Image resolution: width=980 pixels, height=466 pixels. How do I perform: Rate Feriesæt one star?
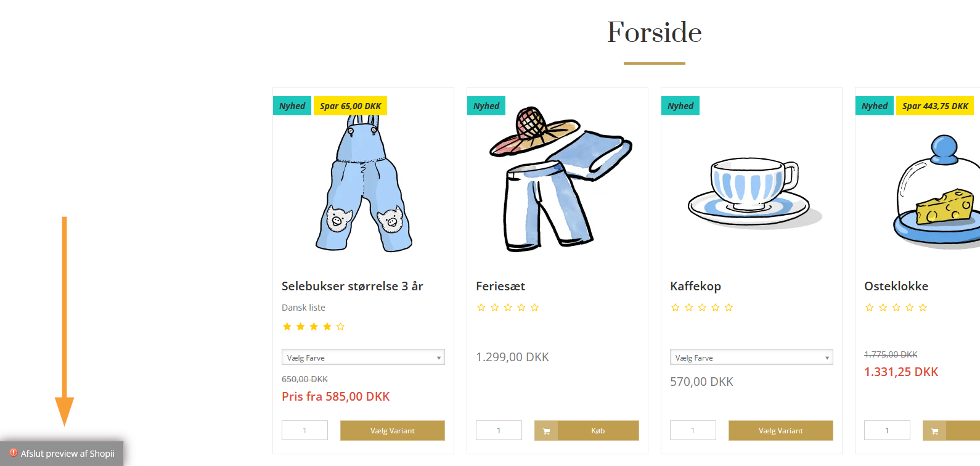click(x=481, y=307)
